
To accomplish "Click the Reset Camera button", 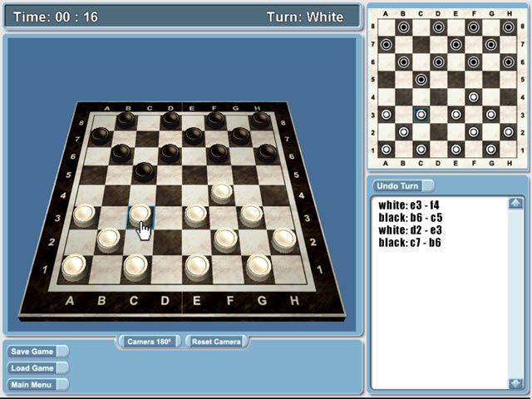I will coord(216,342).
